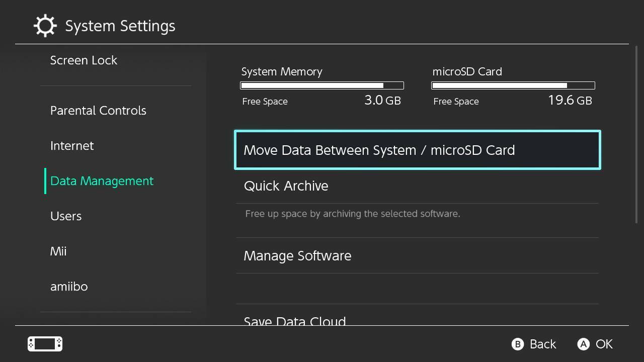Click the OK label

tap(604, 344)
